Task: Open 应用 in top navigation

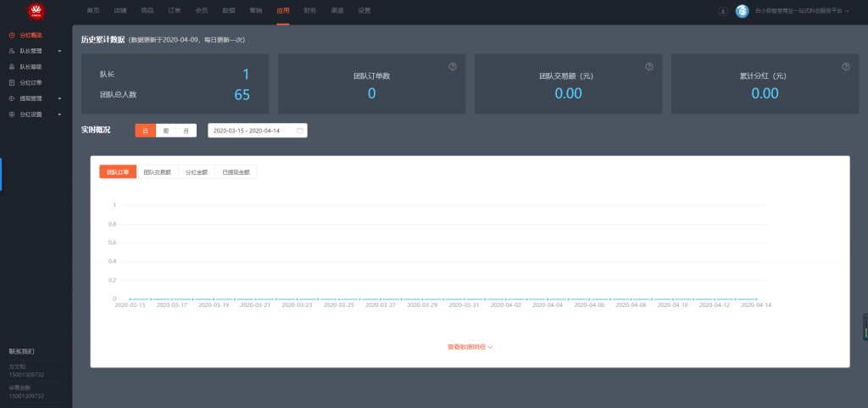Action: 283,10
